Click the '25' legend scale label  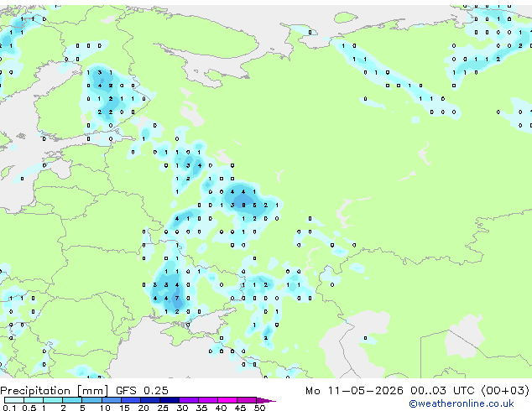(x=163, y=408)
